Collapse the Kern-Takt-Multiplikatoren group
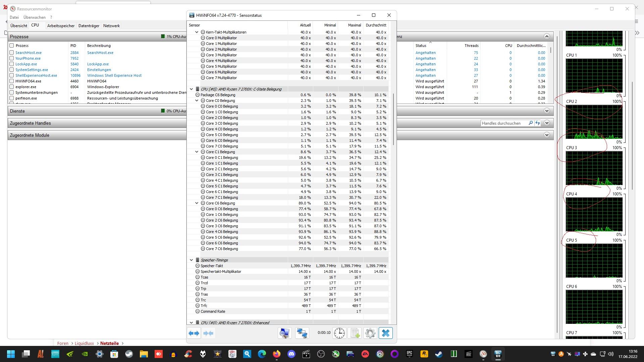The height and width of the screenshot is (362, 644). 197,32
